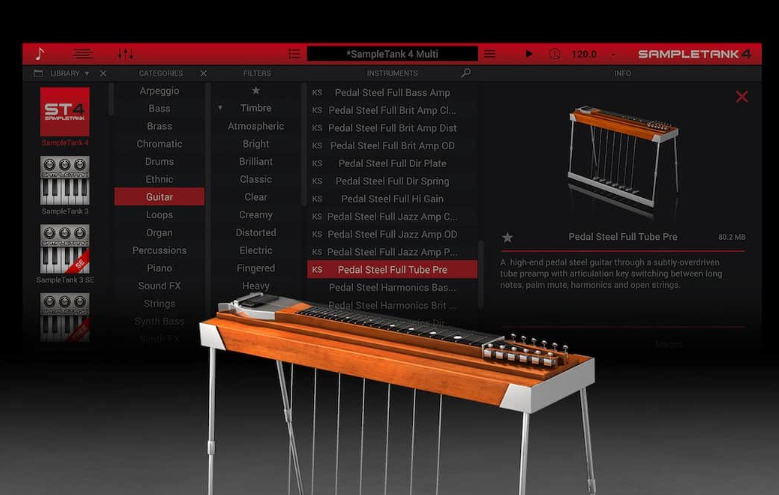Viewport: 779px width, 495px height.
Task: Select Pedal Steel Full Tube Pre instrument
Action: tap(392, 269)
